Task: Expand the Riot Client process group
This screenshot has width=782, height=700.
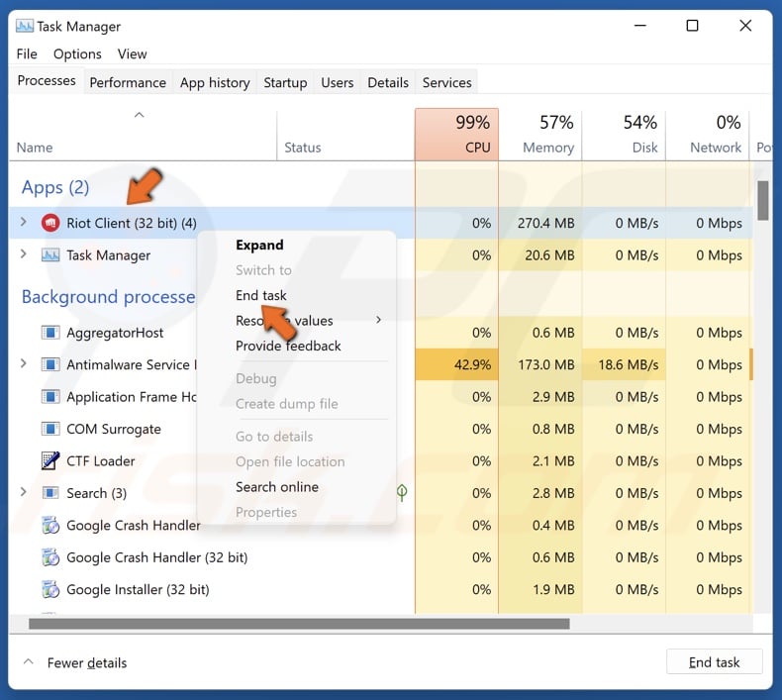Action: point(23,222)
